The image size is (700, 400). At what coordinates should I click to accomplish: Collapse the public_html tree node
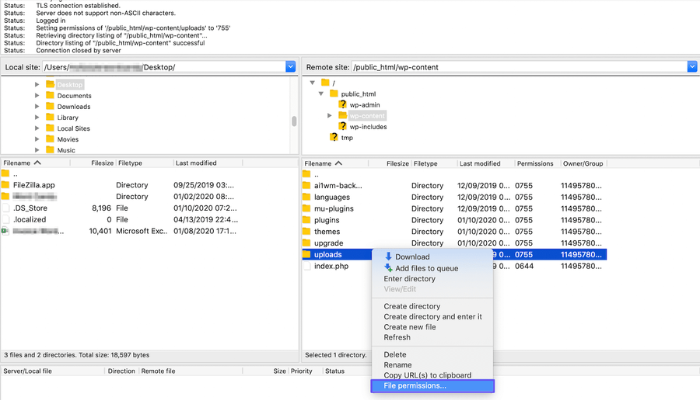pyautogui.click(x=320, y=93)
